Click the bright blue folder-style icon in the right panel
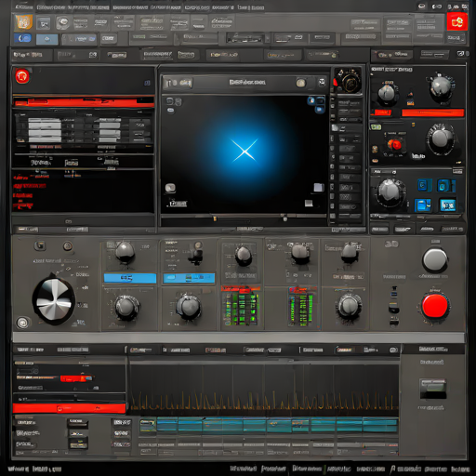Viewport: 476px width, 476px height. point(423,205)
